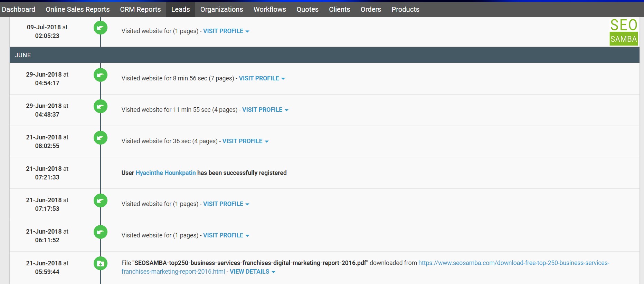
Task: Expand Visit Profile arrow for 11 min 55 sec visit
Action: 287,110
